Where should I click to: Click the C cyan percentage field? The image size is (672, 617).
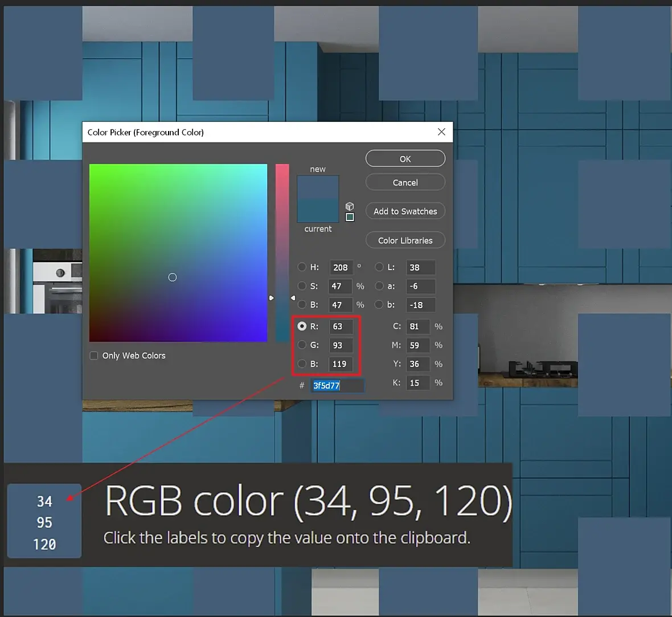(x=418, y=326)
